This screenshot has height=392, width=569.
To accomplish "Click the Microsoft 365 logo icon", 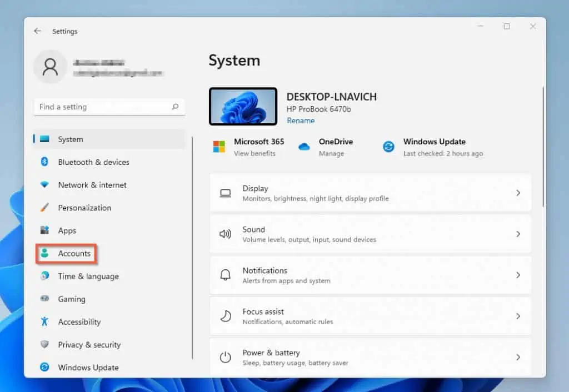I will click(219, 147).
